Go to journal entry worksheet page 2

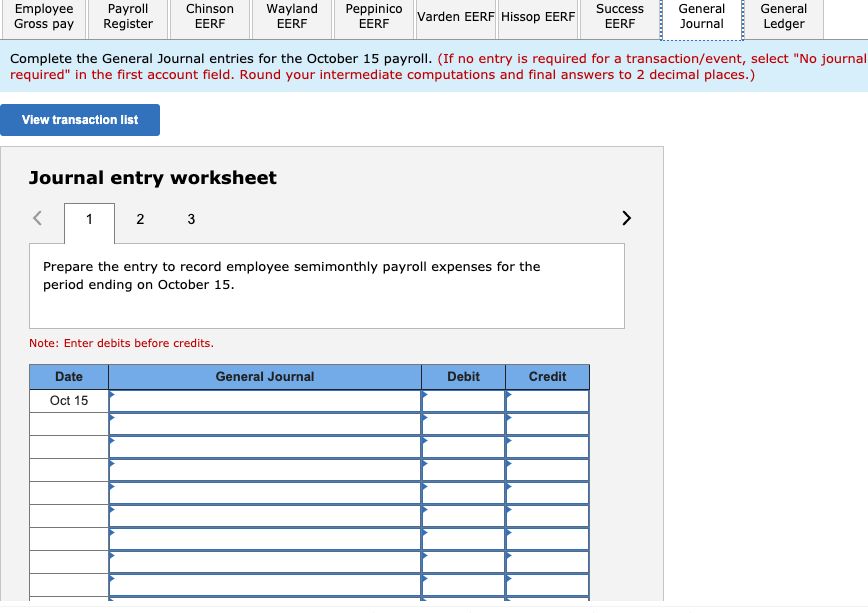coord(140,219)
